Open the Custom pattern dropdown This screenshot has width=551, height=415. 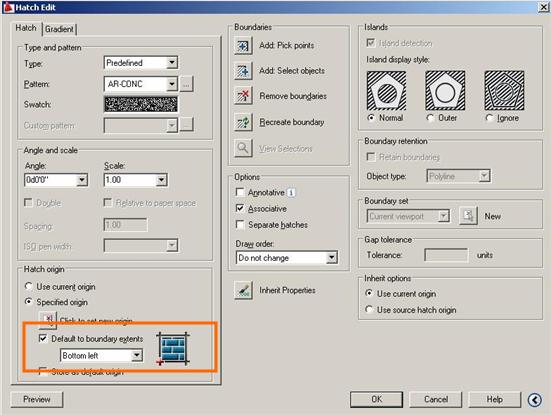pos(141,125)
